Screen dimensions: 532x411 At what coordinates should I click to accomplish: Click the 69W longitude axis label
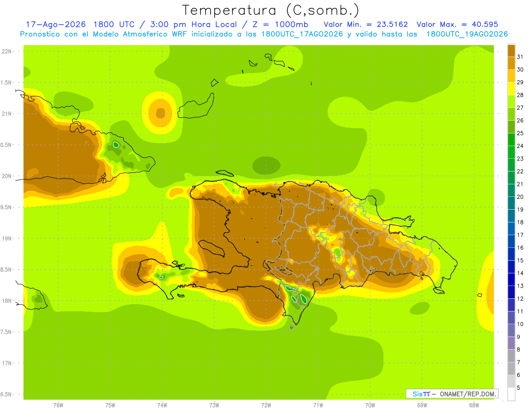click(422, 405)
